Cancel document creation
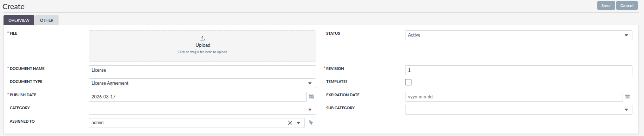The width and height of the screenshot is (644, 136). (x=627, y=6)
